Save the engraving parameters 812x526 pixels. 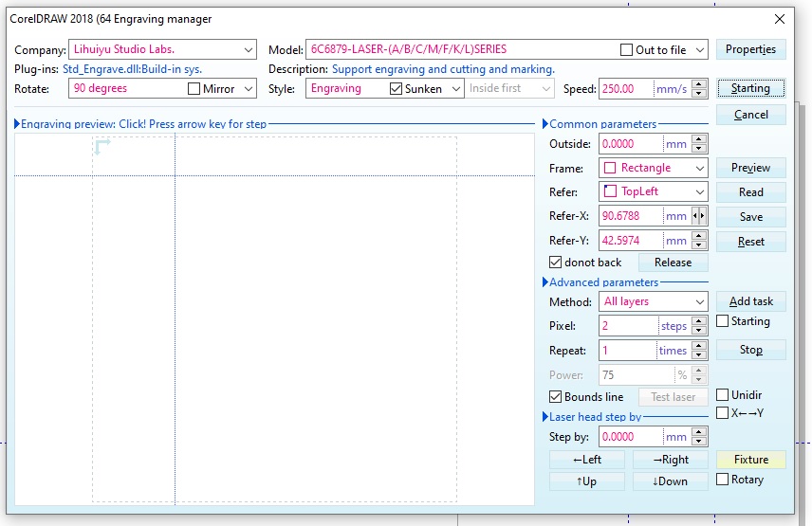pyautogui.click(x=751, y=217)
